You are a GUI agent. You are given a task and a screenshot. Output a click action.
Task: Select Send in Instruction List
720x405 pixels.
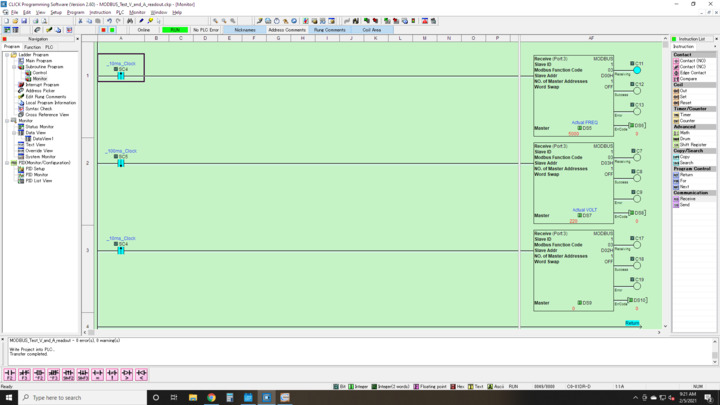(684, 205)
